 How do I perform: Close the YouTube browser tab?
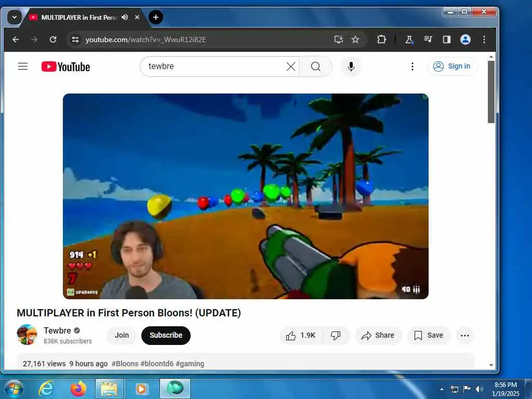pos(137,17)
